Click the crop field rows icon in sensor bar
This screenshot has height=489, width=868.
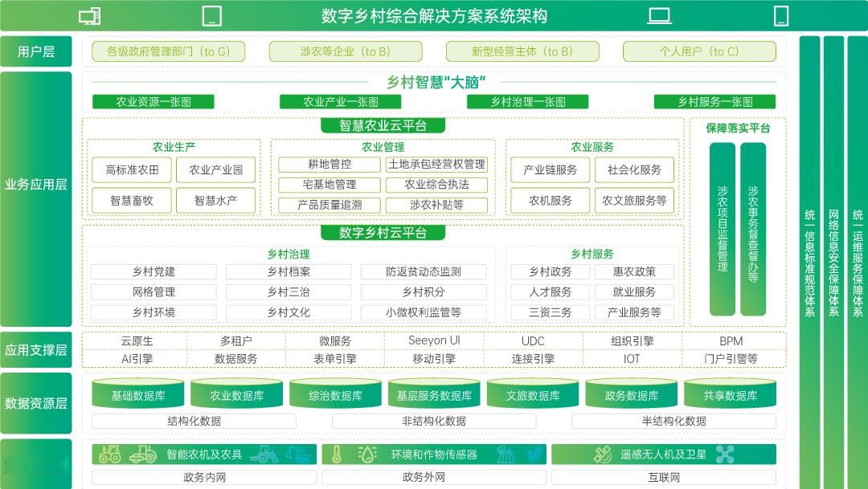tap(506, 454)
